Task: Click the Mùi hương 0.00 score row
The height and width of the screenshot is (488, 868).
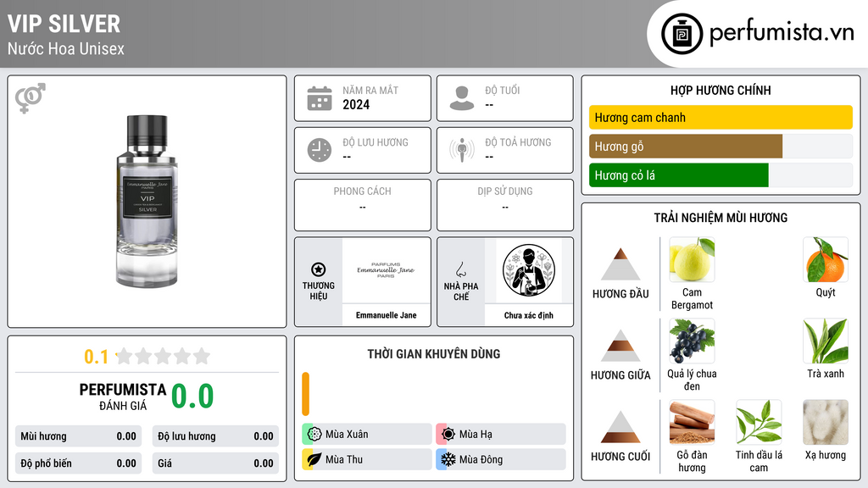Action: click(x=78, y=436)
